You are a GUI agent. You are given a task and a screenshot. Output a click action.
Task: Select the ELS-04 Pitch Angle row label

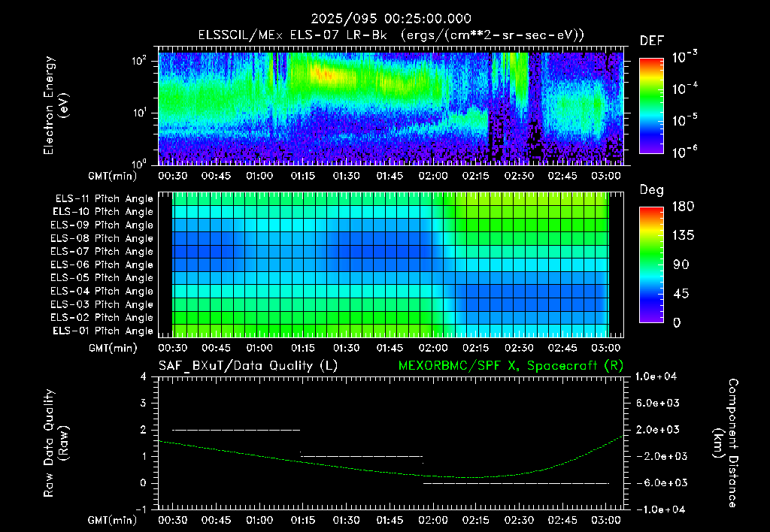click(x=102, y=291)
